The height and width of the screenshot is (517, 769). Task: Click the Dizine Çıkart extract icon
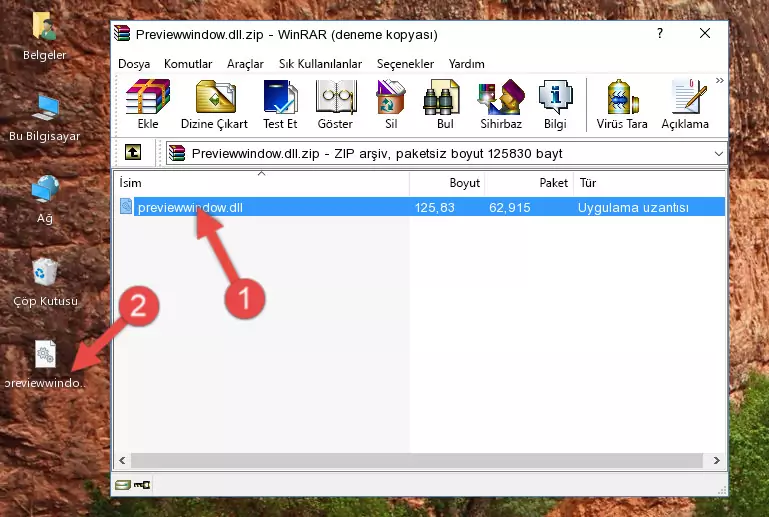pos(214,104)
